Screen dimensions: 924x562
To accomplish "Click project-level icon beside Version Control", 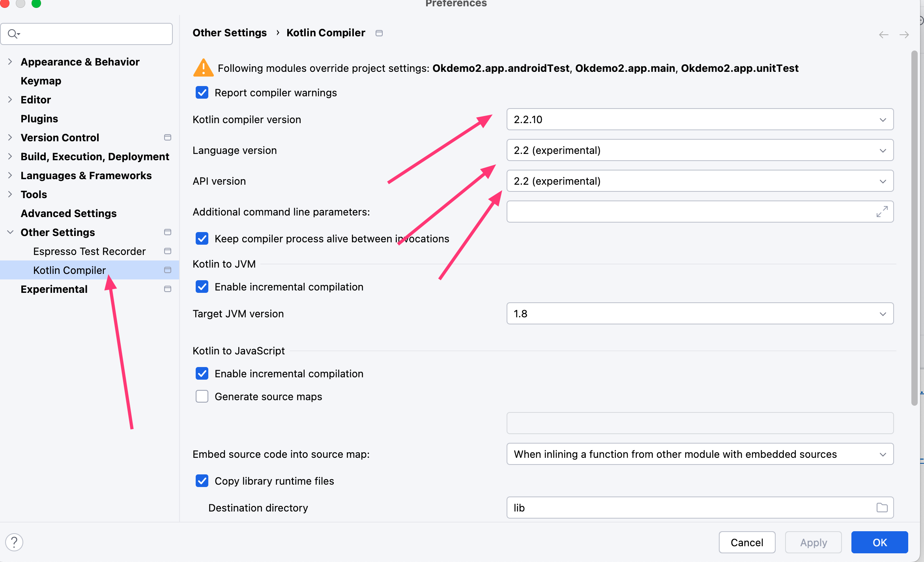I will [x=167, y=137].
